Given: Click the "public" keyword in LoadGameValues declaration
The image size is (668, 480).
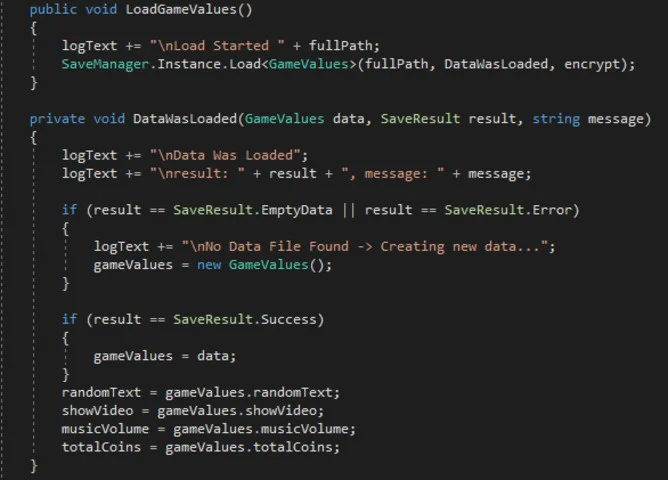Looking at the screenshot, I should pos(53,10).
